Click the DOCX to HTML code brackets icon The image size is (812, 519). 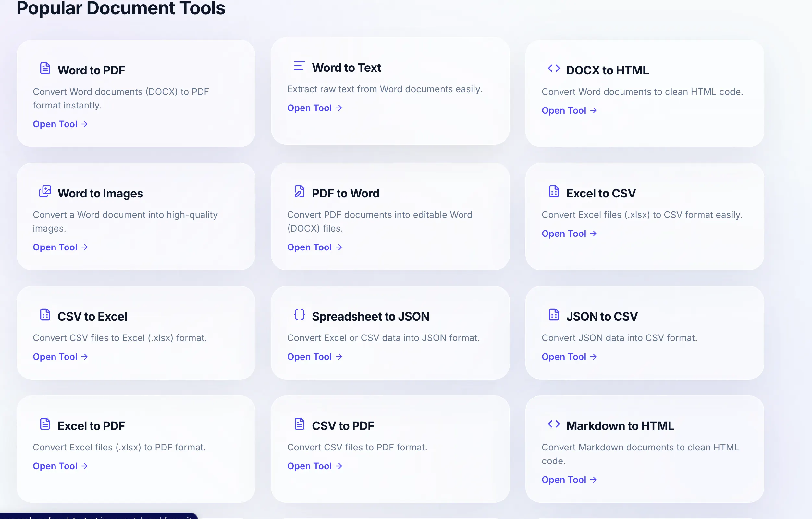coord(554,68)
